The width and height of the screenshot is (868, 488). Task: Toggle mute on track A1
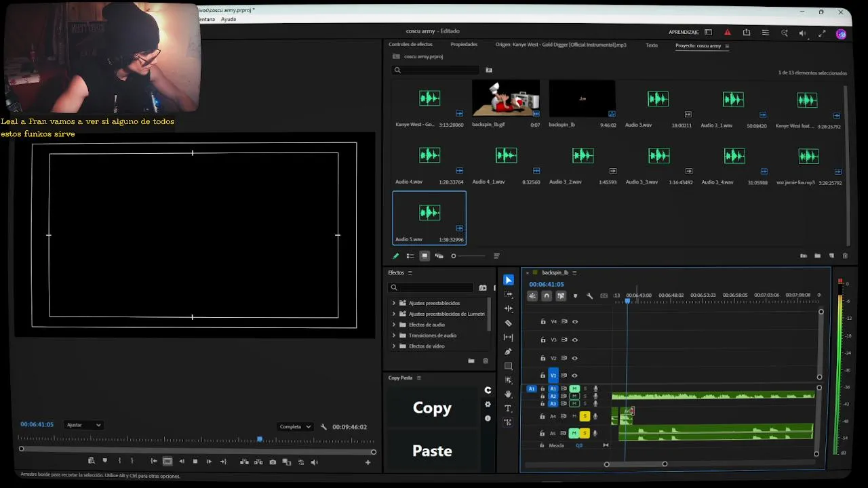(574, 388)
